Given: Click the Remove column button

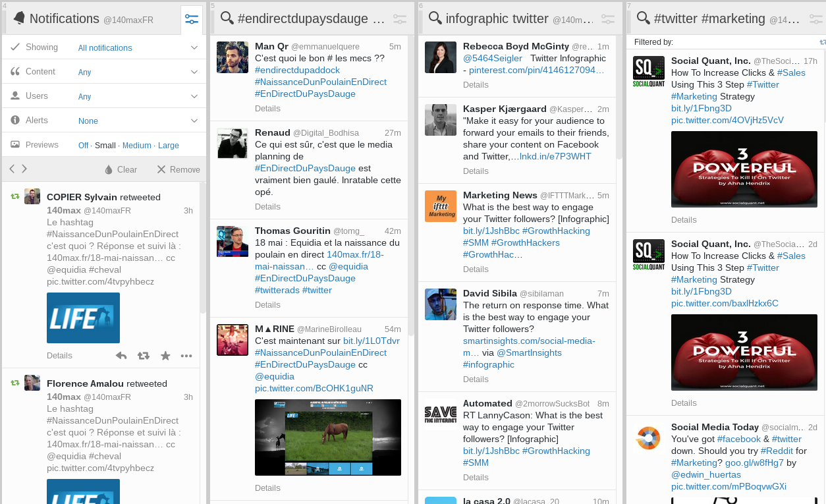Looking at the screenshot, I should click(179, 169).
